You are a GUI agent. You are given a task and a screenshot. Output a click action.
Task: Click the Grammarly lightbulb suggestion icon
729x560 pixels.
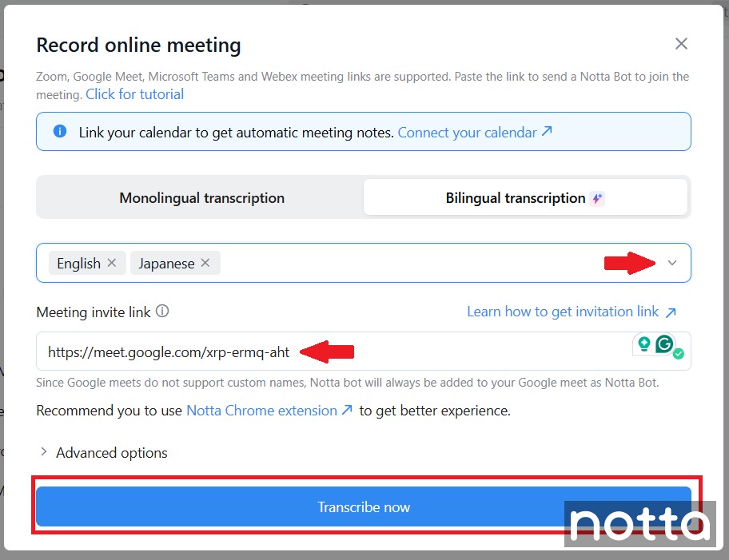click(643, 344)
